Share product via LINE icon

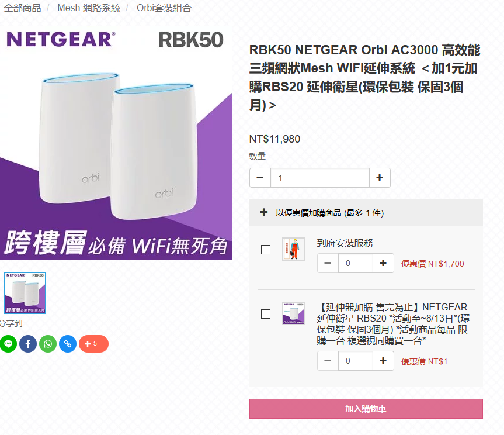[8, 344]
